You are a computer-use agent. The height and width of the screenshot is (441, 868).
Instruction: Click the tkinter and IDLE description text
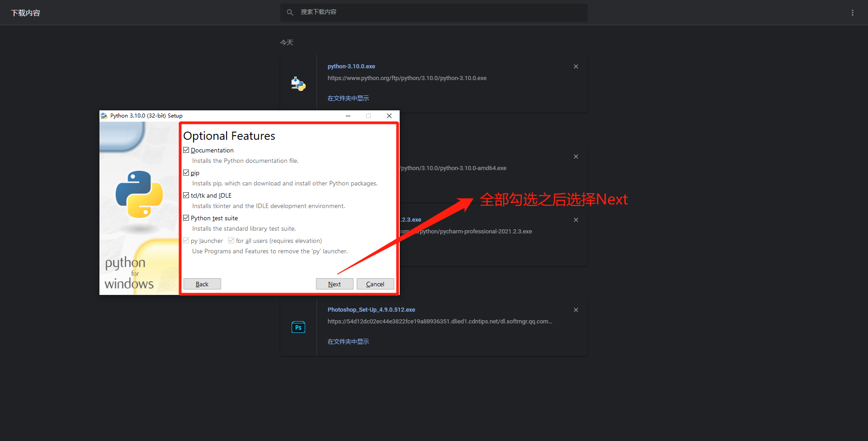269,206
